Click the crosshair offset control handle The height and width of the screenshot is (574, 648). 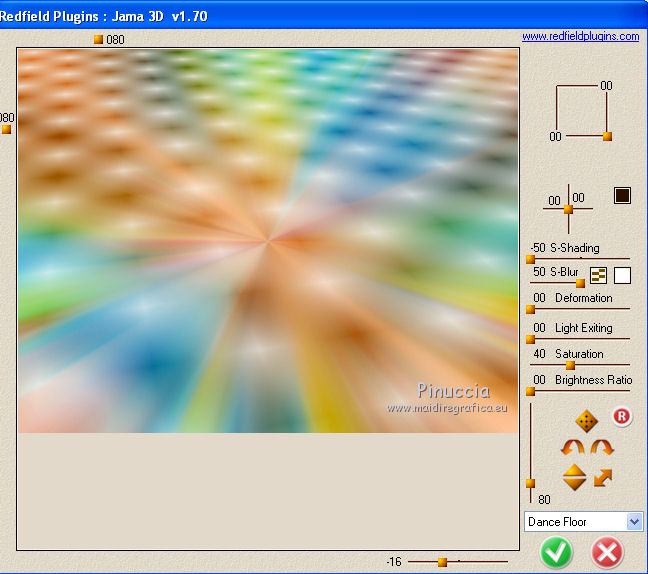(x=568, y=210)
